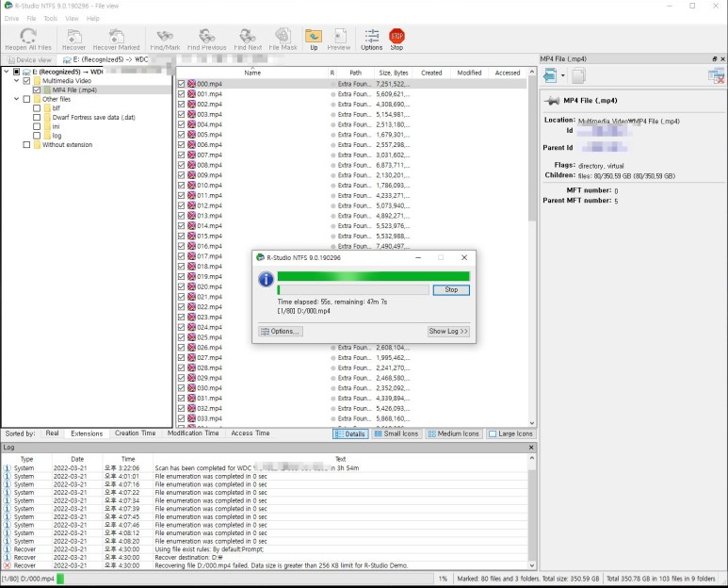This screenshot has width=728, height=588.
Task: Switch to Large Icons view
Action: 510,433
